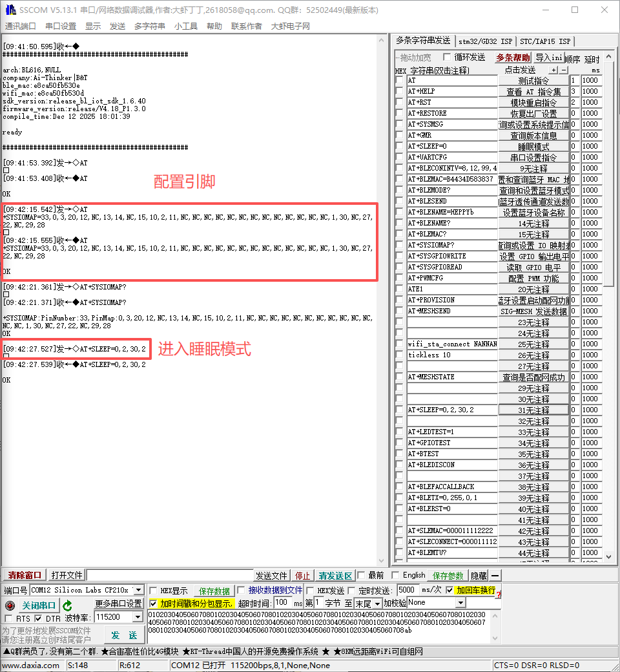The height and width of the screenshot is (672, 620).
Task: Open 小工具 menu
Action: tap(185, 26)
